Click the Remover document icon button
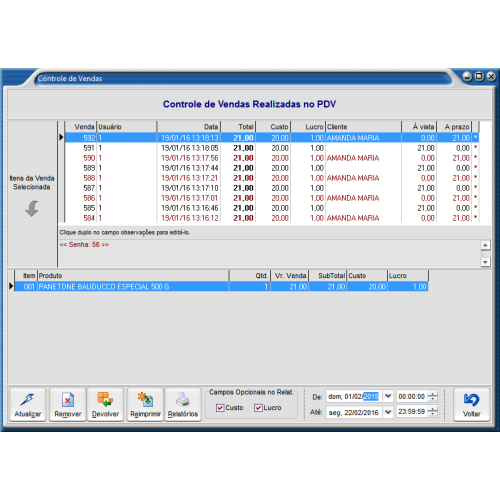The height and width of the screenshot is (500, 500). [x=68, y=404]
